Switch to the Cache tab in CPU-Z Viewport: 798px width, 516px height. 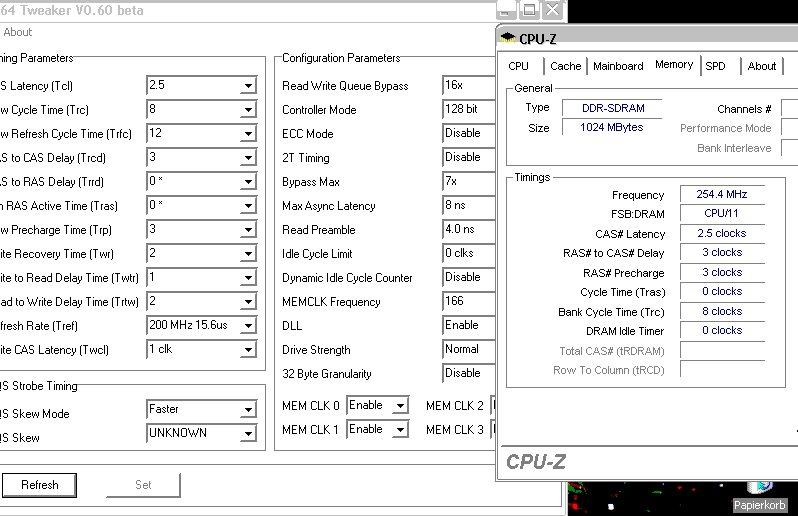pos(565,66)
